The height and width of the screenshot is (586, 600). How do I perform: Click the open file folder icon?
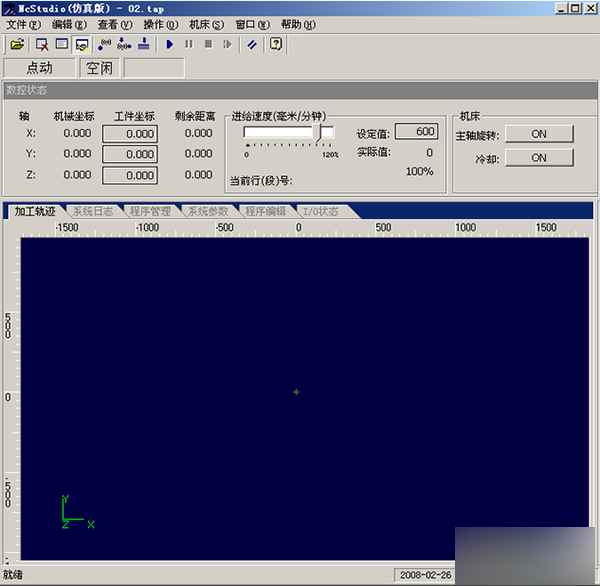pyautogui.click(x=17, y=44)
